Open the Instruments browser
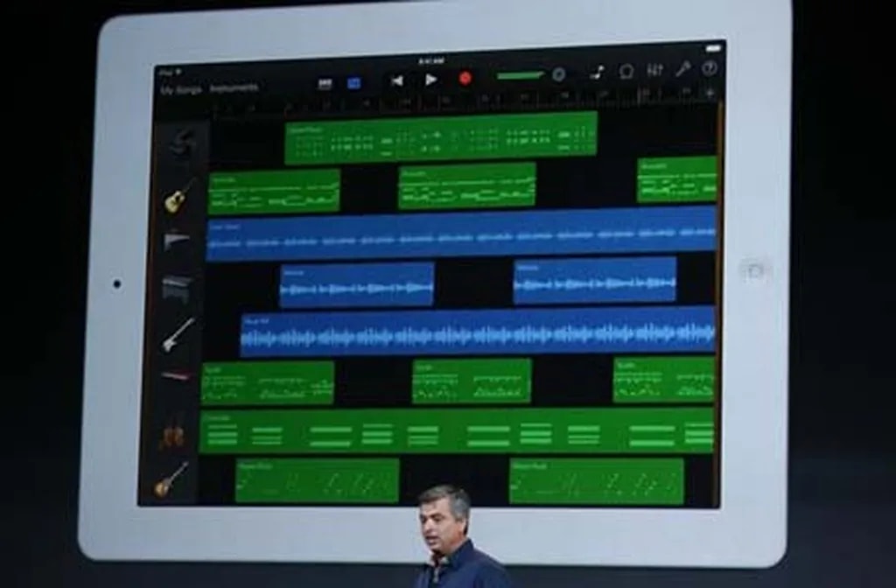This screenshot has height=588, width=896. click(234, 87)
